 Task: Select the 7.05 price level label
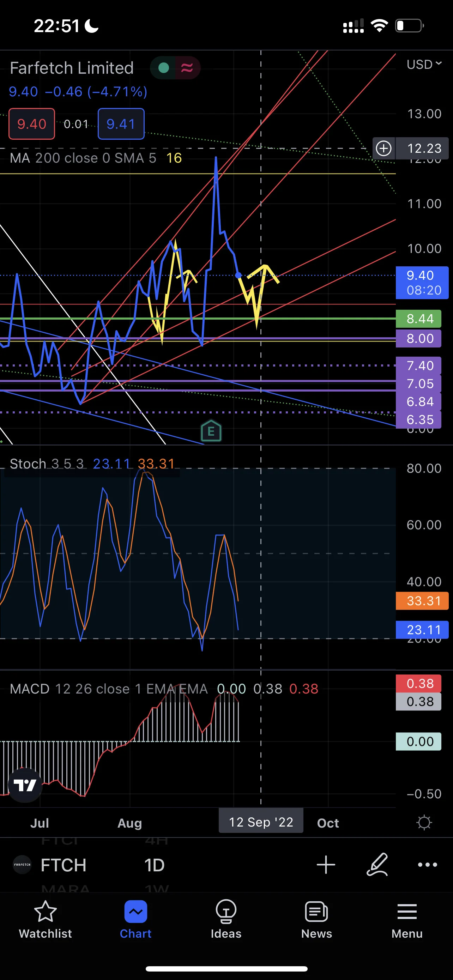click(x=419, y=383)
